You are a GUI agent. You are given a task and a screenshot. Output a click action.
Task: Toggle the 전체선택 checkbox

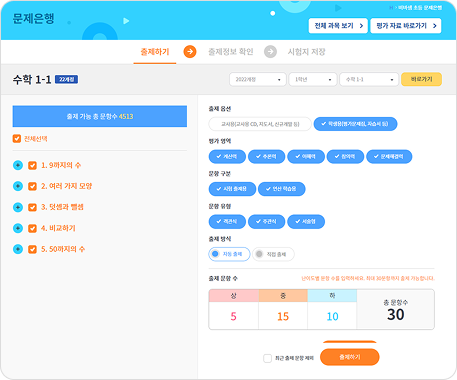(17, 139)
